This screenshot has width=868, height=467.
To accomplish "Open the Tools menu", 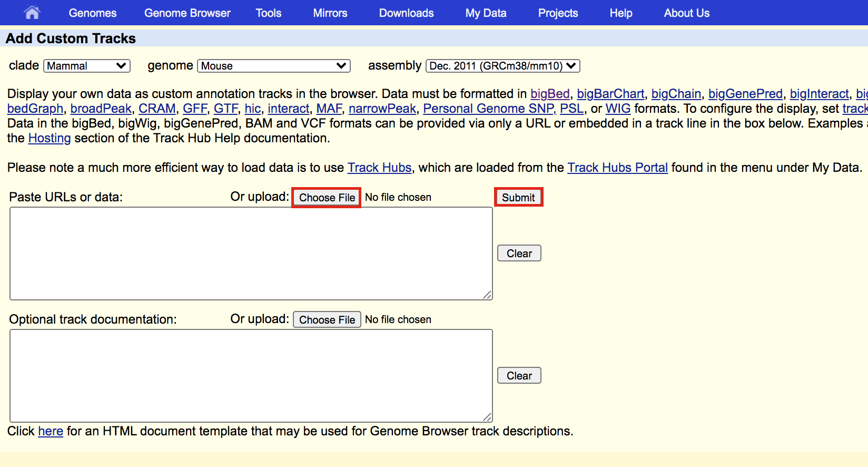I will tap(268, 13).
